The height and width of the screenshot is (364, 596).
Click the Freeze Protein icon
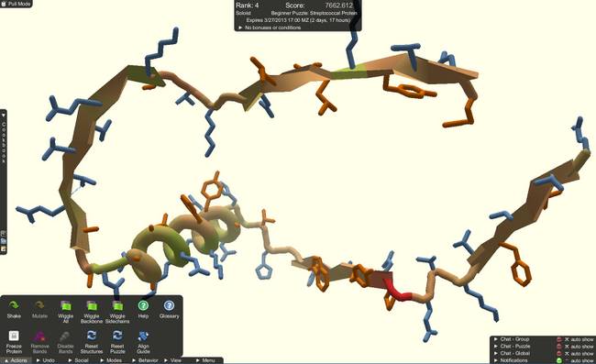point(14,341)
